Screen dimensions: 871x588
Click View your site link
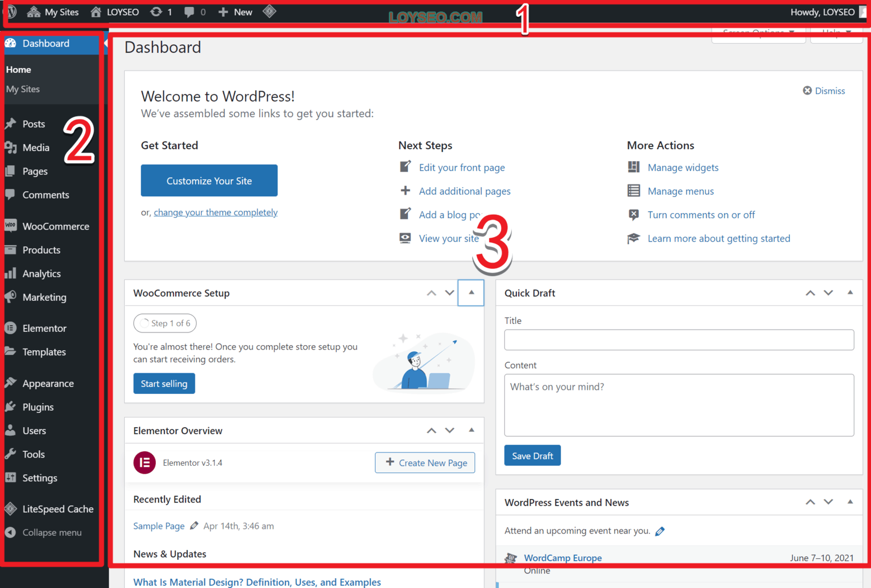tap(449, 238)
